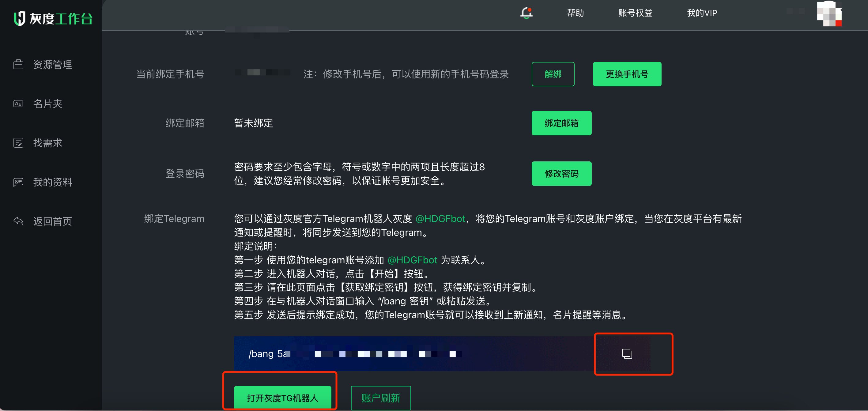Open 名片夹 in the sidebar
Viewport: 868px width, 411px height.
click(x=48, y=104)
